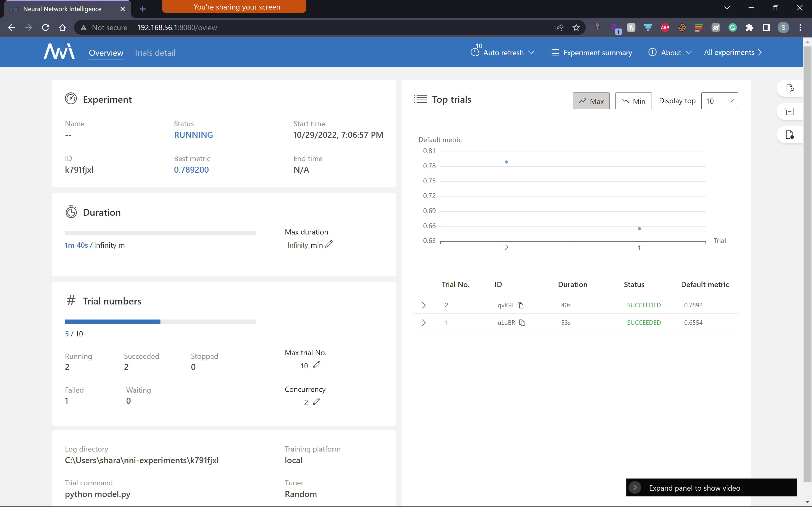Bookmark this page with the star icon

pyautogui.click(x=576, y=27)
